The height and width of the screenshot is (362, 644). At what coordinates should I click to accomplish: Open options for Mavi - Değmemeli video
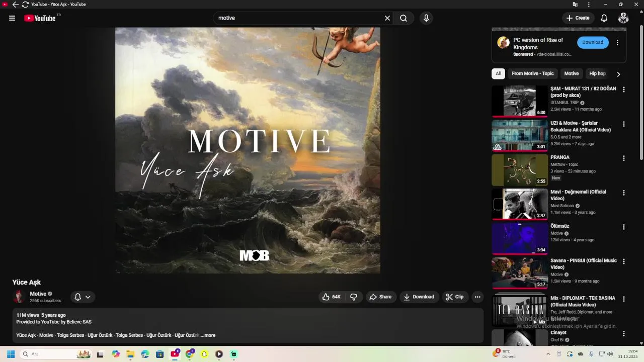click(x=624, y=193)
